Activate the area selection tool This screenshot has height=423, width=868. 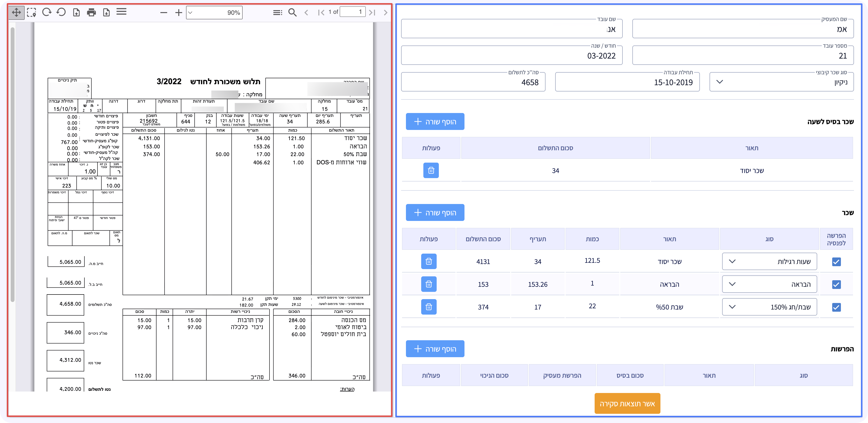tap(31, 13)
